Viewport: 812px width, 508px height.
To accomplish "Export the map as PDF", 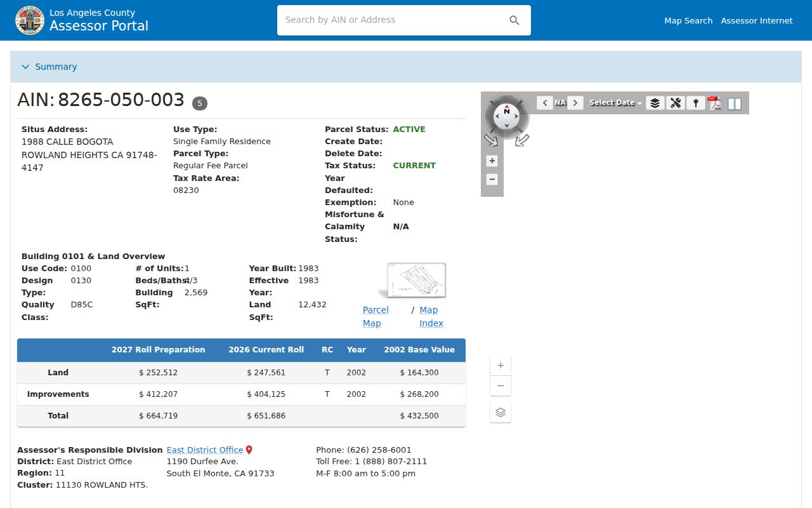I will (x=714, y=103).
